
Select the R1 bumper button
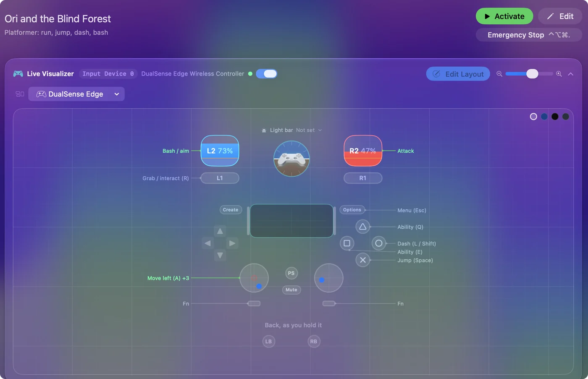coord(363,178)
